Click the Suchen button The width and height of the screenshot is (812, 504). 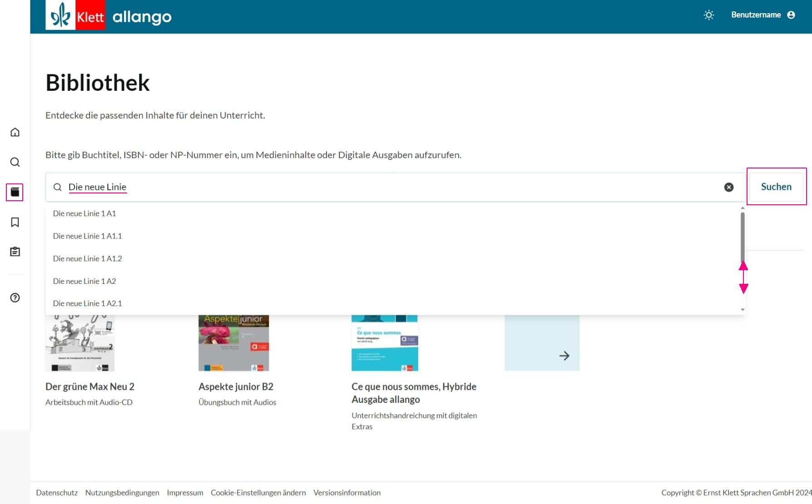pyautogui.click(x=776, y=187)
